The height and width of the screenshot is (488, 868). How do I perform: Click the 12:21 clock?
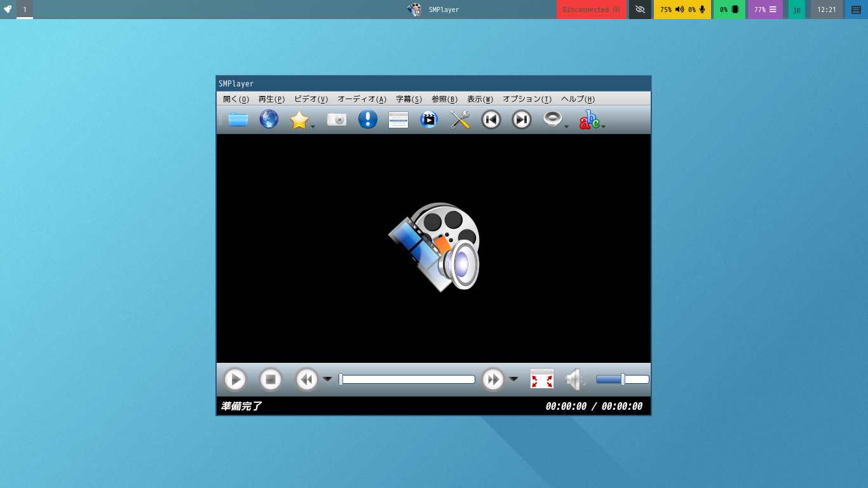pyautogui.click(x=827, y=10)
